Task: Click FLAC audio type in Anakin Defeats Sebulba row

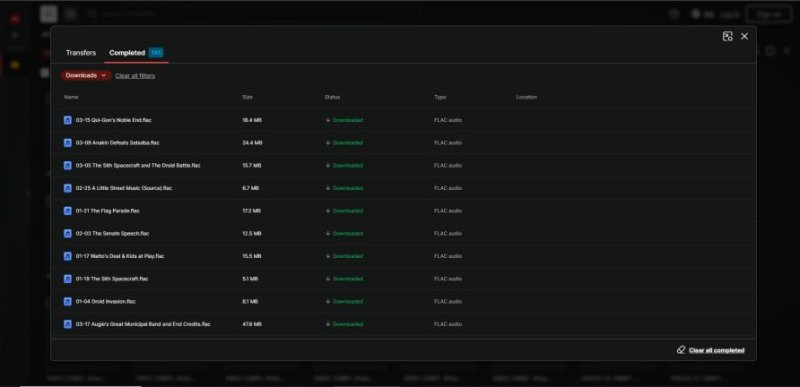Action: 448,143
